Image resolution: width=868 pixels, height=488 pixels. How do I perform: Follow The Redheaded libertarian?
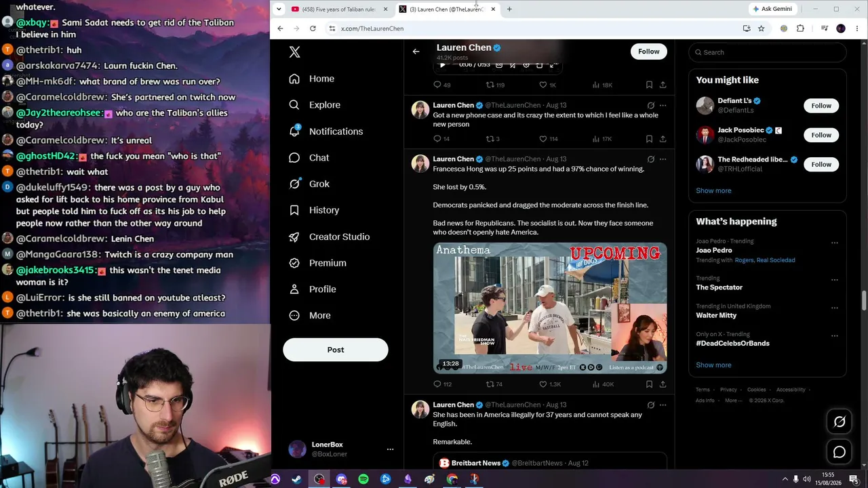(x=821, y=164)
